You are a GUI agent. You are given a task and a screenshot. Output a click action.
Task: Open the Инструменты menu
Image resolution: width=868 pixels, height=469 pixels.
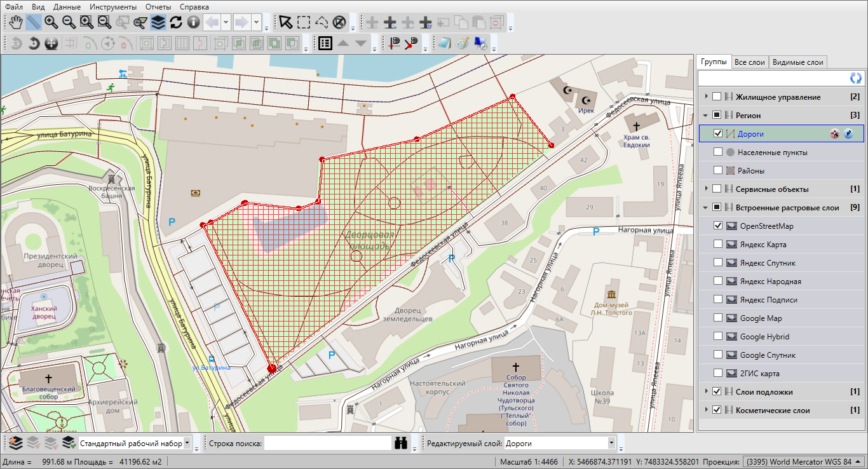(x=112, y=7)
